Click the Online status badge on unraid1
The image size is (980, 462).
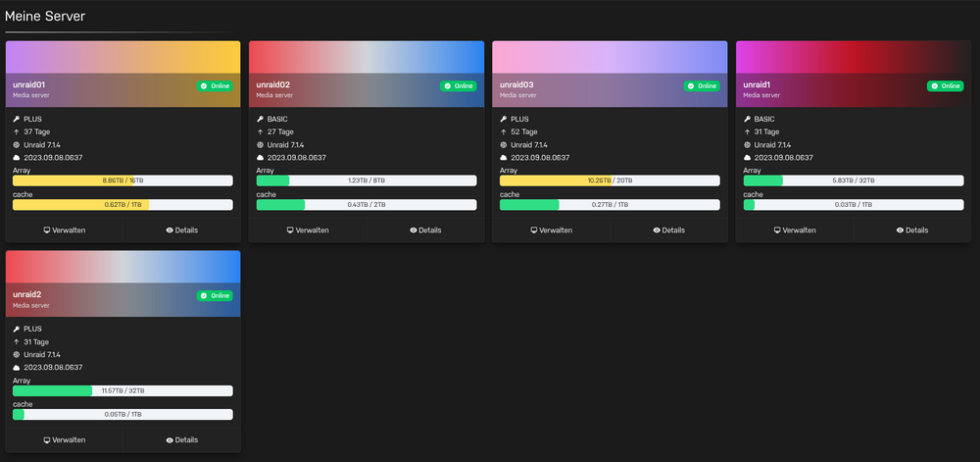point(945,86)
